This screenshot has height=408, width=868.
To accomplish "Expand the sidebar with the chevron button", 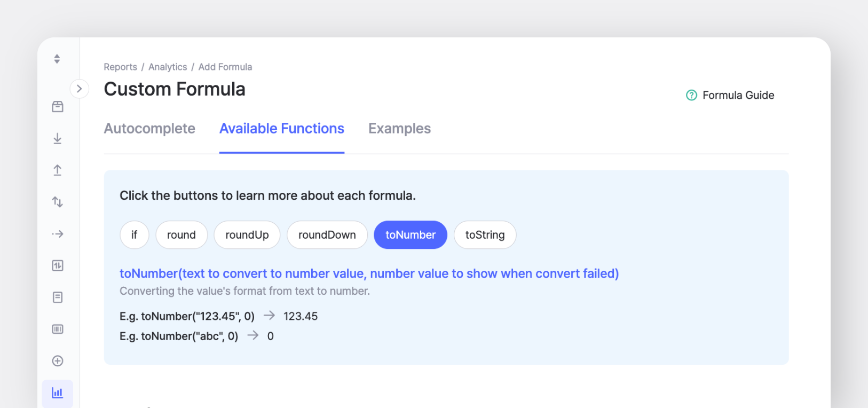I will [x=79, y=89].
